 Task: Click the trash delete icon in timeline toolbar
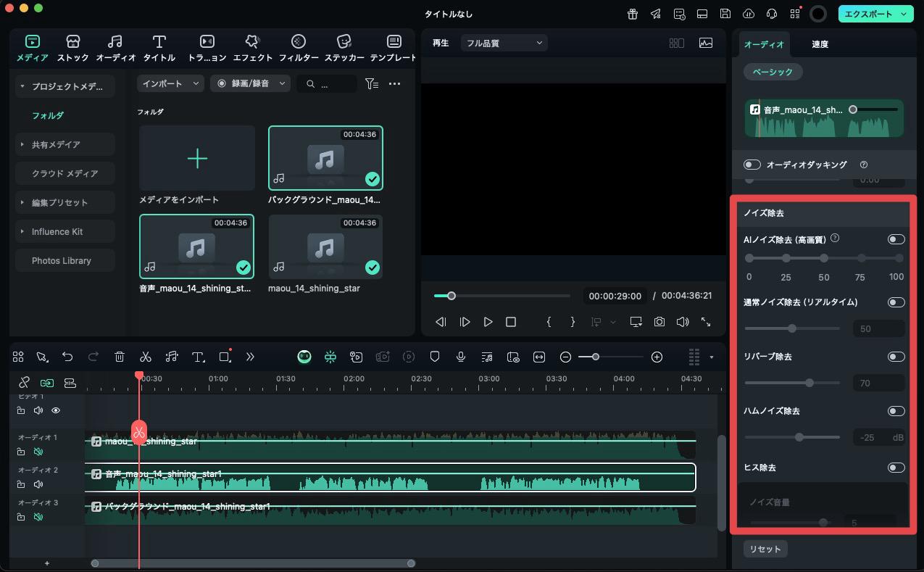(120, 357)
